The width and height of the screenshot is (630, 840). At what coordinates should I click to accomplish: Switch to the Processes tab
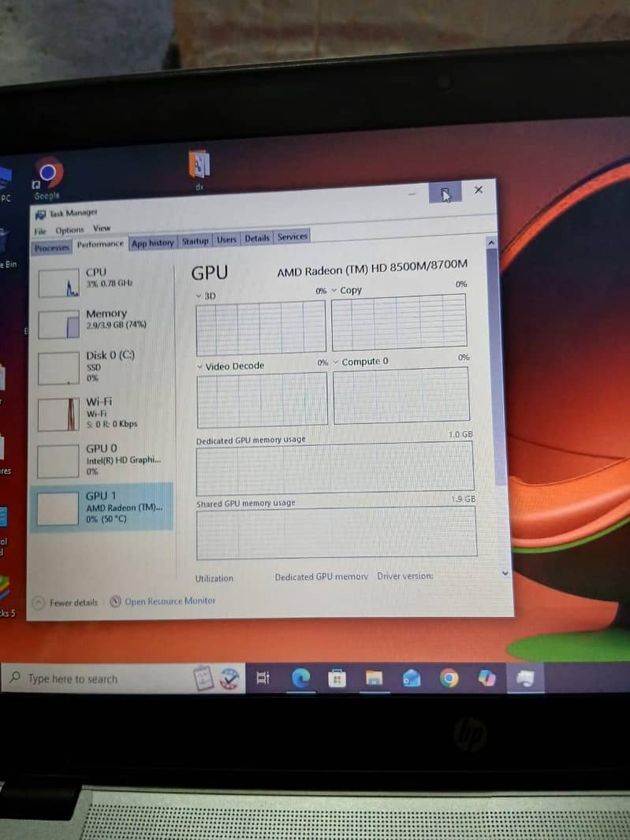point(52,247)
